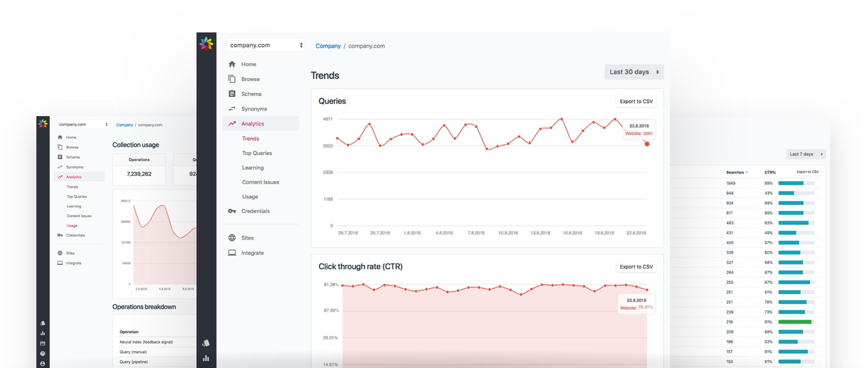Click green 91% CTR bar in right window
868x368 pixels.
795,322
